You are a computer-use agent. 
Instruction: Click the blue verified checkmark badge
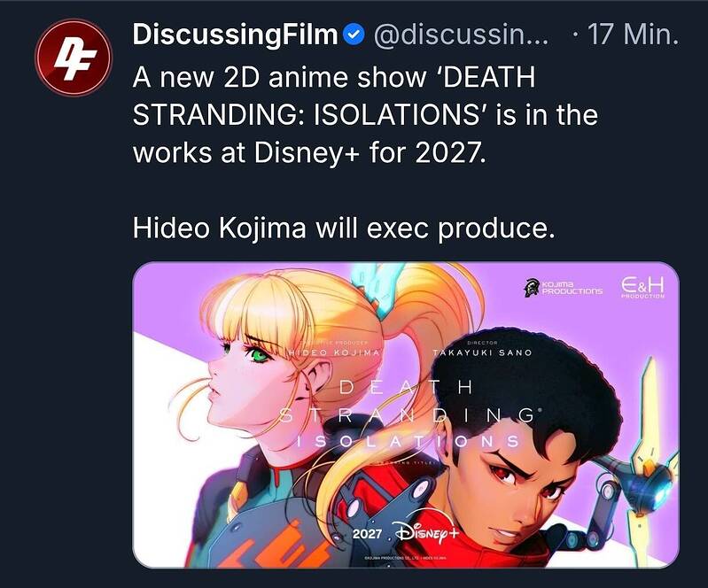click(x=354, y=35)
